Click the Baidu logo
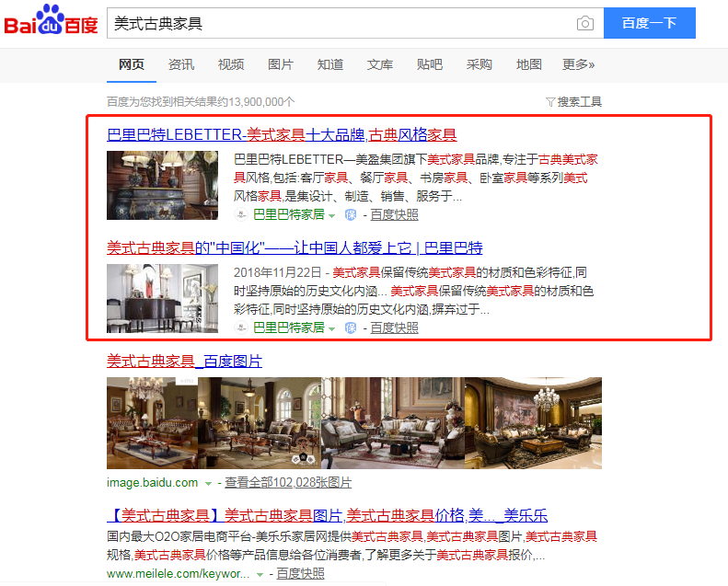 51,20
